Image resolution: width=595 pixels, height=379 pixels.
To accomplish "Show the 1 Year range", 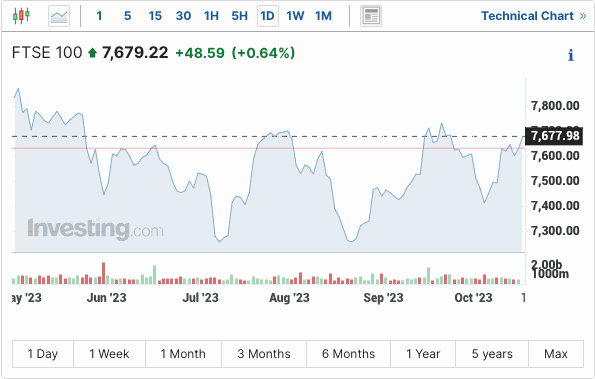I will (423, 354).
